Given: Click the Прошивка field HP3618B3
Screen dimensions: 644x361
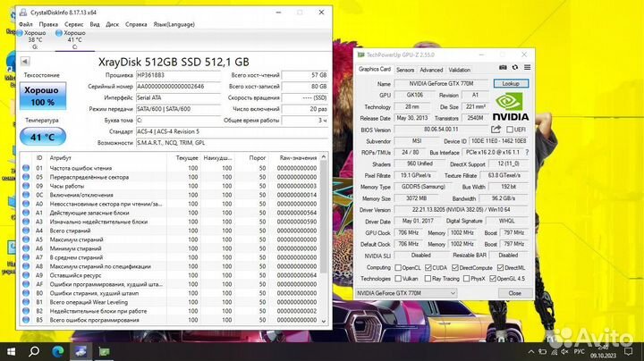Looking at the screenshot, I should pyautogui.click(x=178, y=75).
